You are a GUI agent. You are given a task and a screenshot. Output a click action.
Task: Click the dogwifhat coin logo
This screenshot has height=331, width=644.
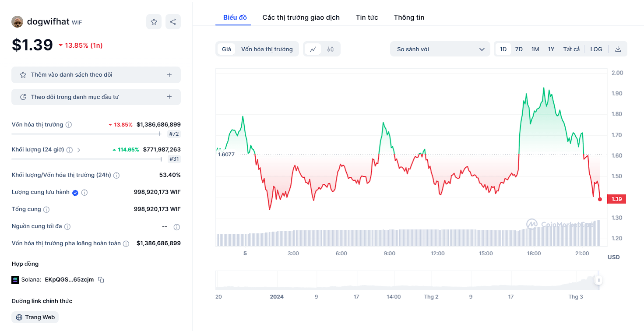17,21
